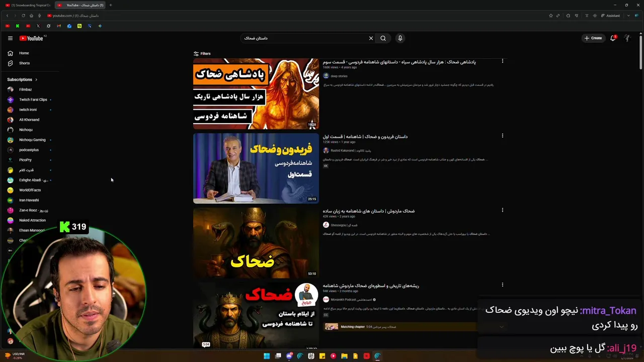The height and width of the screenshot is (362, 644).
Task: Open the podcastplus subscription
Action: point(29,150)
